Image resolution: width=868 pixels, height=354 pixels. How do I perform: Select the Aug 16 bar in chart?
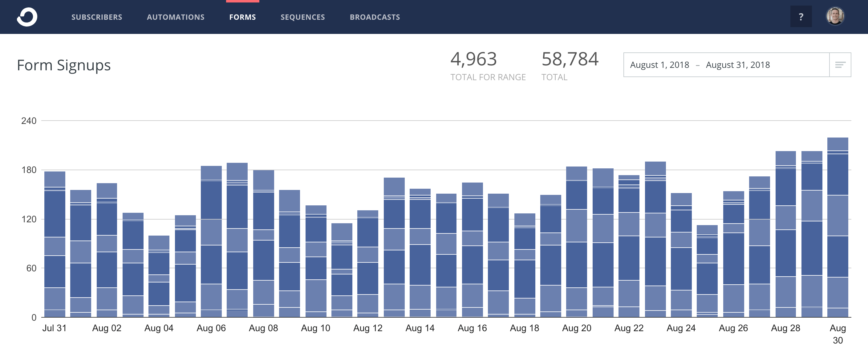(472, 250)
